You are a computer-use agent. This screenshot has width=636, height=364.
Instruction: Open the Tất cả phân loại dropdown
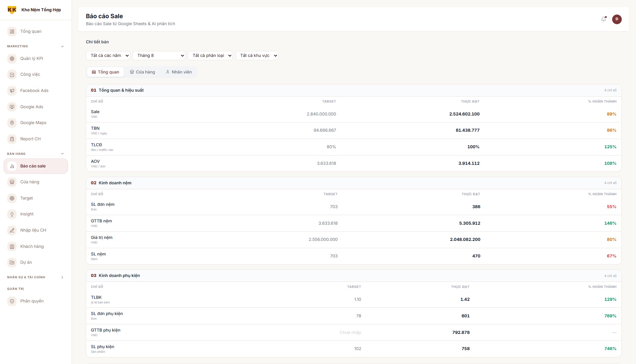(210, 56)
